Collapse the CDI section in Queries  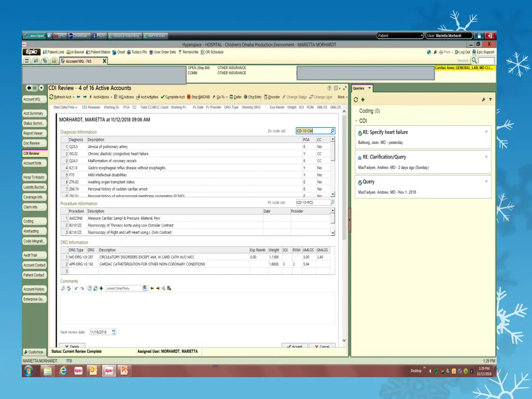[356, 121]
